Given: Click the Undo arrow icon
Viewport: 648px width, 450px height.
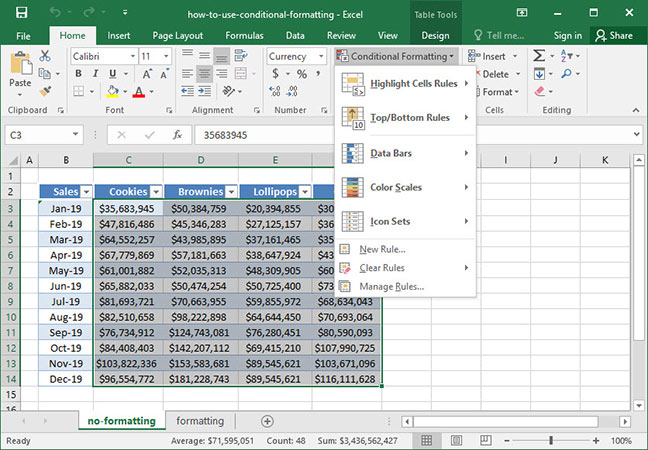Looking at the screenshot, I should (x=55, y=12).
